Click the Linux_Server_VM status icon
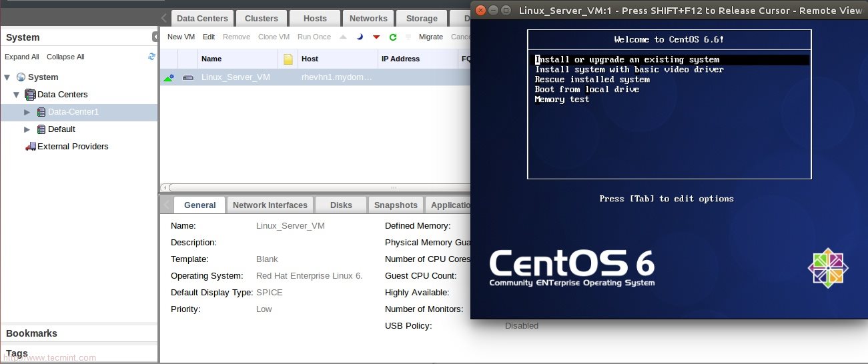Screen dimensions: 868x364 click(169, 77)
